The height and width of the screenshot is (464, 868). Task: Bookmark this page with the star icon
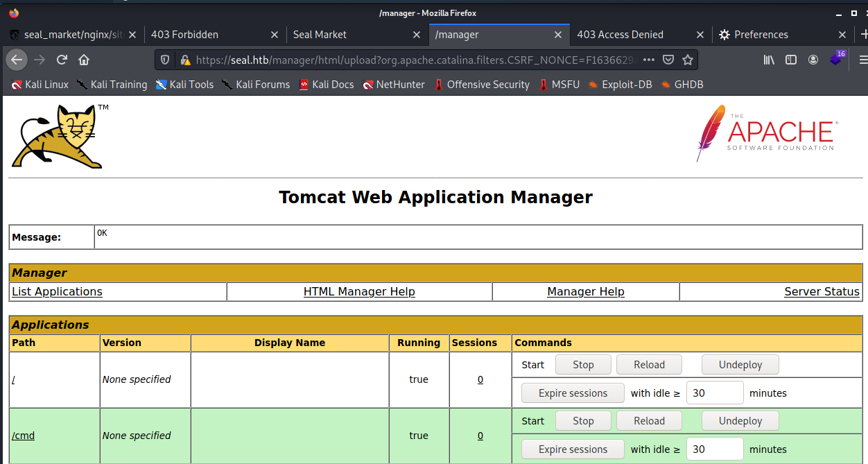tap(687, 60)
